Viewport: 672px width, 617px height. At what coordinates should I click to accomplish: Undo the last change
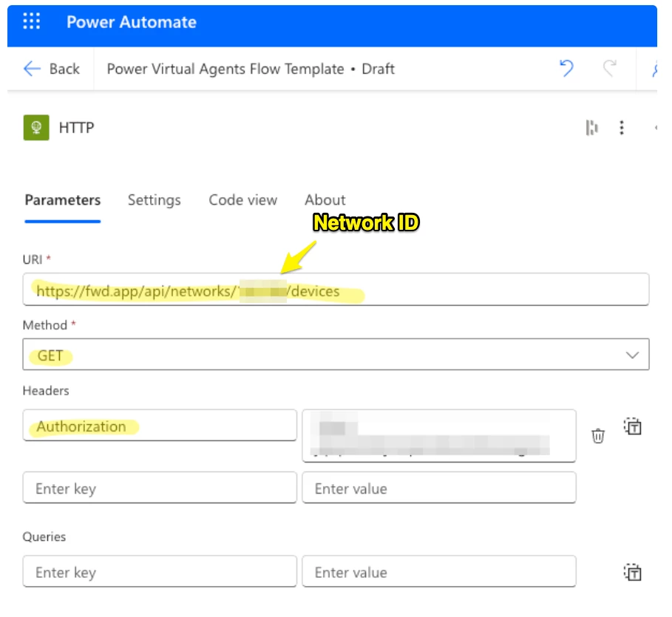click(x=566, y=68)
